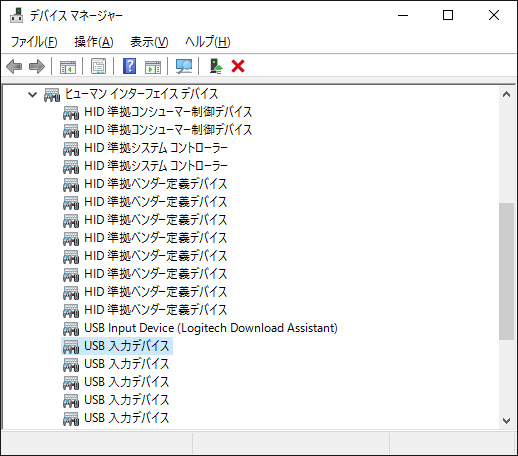
Task: Open the ヘルプ(H) menu
Action: 208,42
